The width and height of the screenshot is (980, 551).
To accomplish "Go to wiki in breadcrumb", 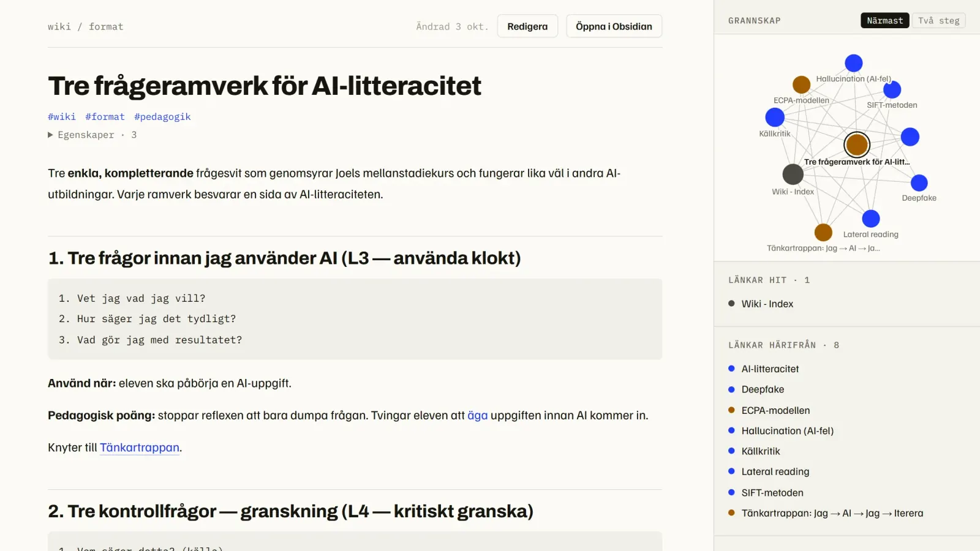I will (59, 26).
